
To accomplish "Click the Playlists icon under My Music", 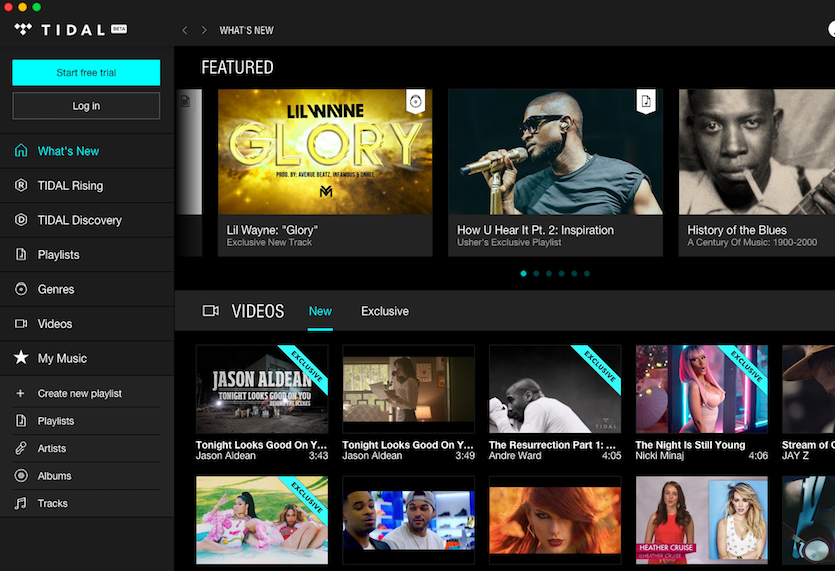I will pyautogui.click(x=21, y=421).
